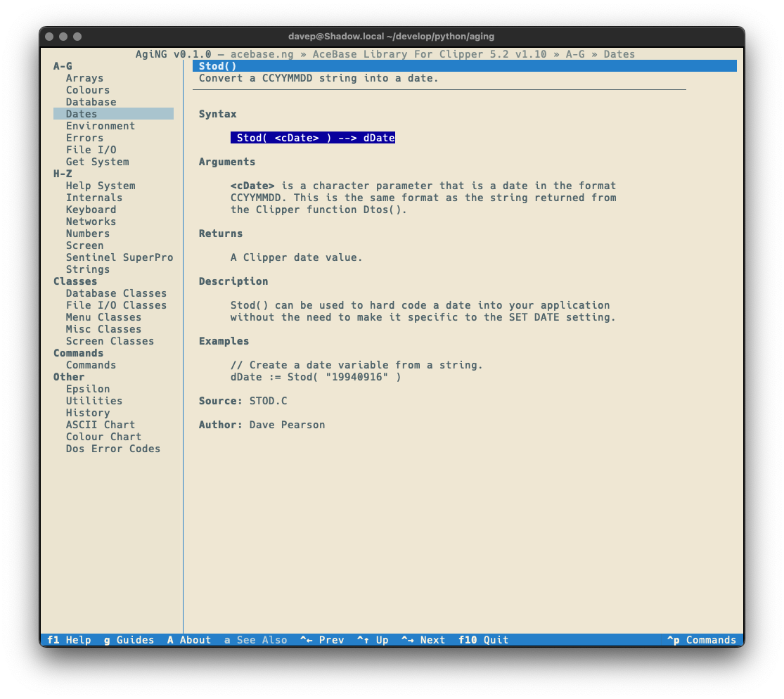Select the Database menu entry

click(91, 102)
